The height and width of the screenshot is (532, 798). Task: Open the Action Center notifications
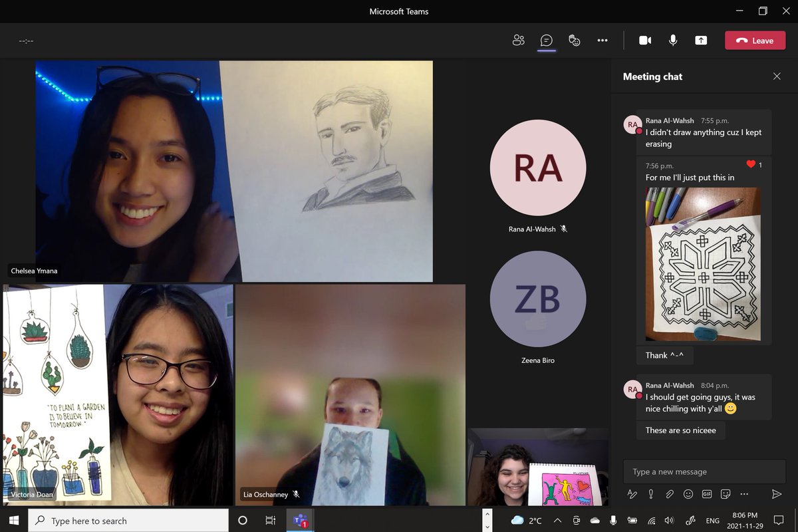pyautogui.click(x=779, y=521)
